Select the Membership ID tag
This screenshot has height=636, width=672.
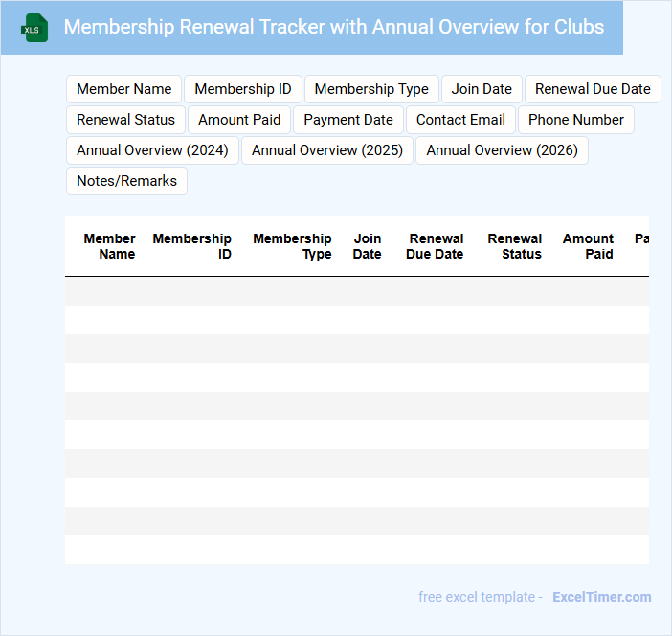pos(243,89)
